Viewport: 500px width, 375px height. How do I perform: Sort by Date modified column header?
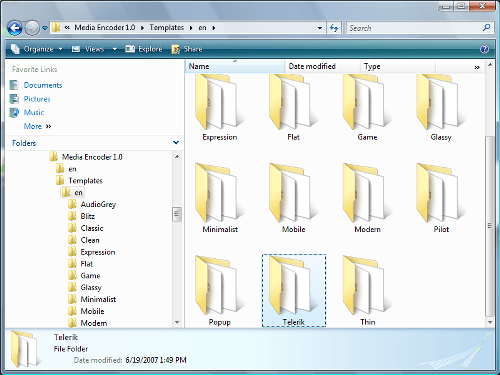(x=323, y=66)
